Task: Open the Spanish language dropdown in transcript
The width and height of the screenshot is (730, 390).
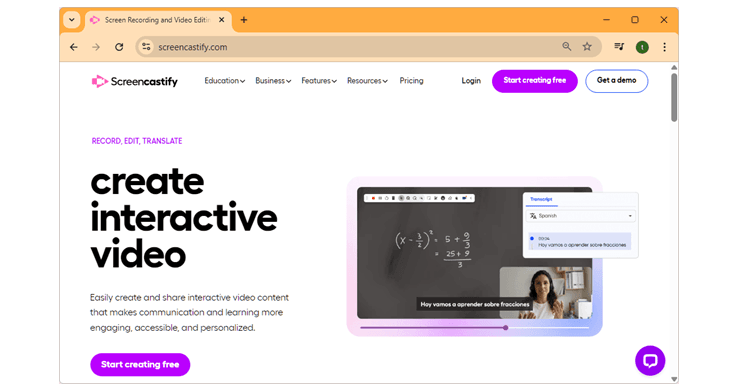Action: [x=581, y=216]
